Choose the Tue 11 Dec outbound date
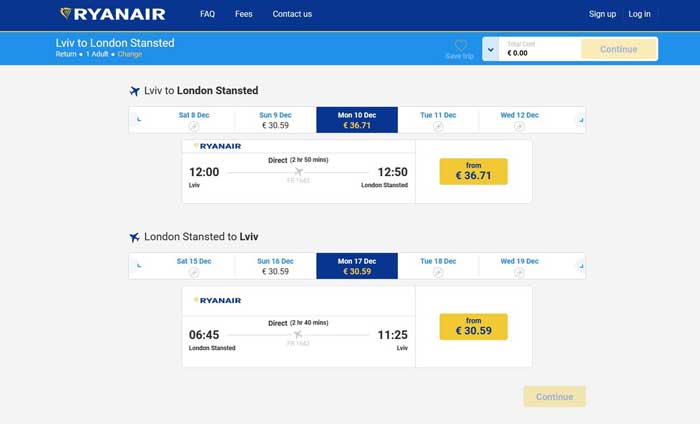 (438, 120)
